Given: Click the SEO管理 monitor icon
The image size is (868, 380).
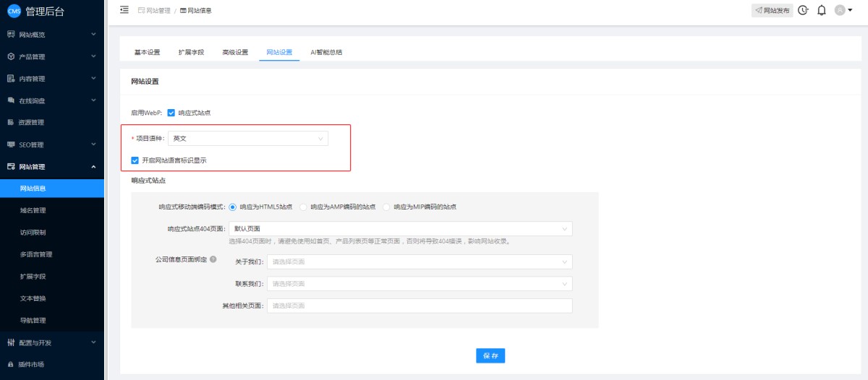Looking at the screenshot, I should (11, 144).
